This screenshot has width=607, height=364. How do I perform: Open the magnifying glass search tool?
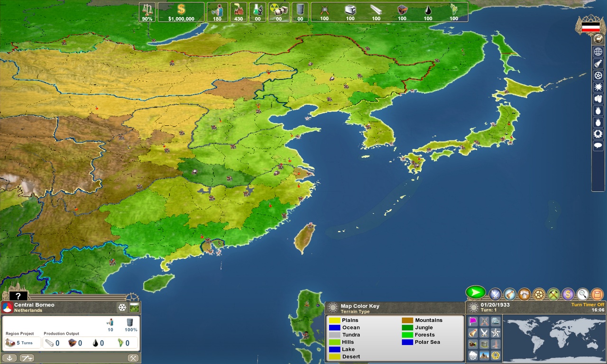pos(583,294)
